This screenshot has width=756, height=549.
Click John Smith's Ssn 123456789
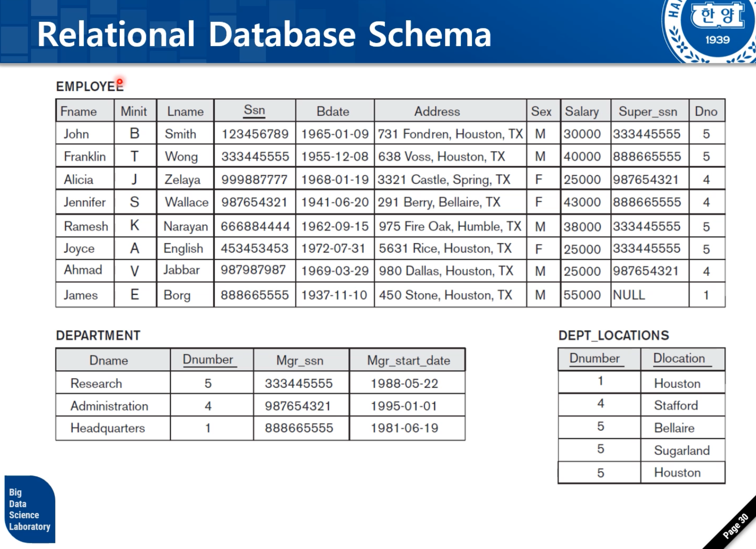coord(255,134)
